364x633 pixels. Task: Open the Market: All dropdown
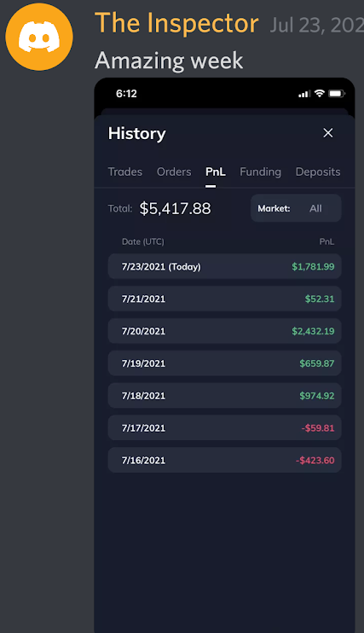pyautogui.click(x=296, y=208)
